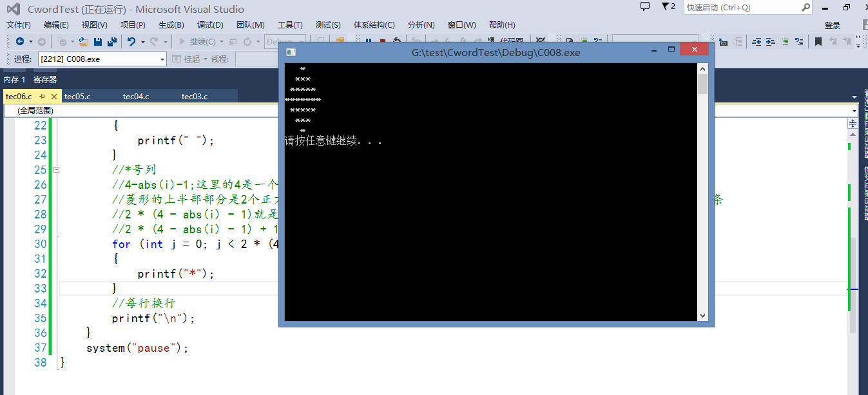Screen dimensions: 868x395
Task: Open the 调试(D) menu
Action: (210, 25)
